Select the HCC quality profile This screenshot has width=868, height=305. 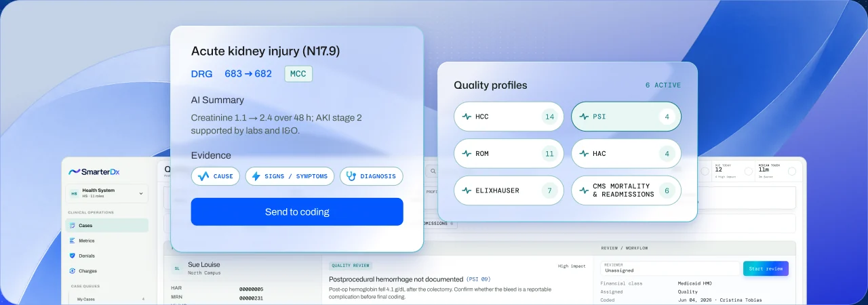(509, 117)
